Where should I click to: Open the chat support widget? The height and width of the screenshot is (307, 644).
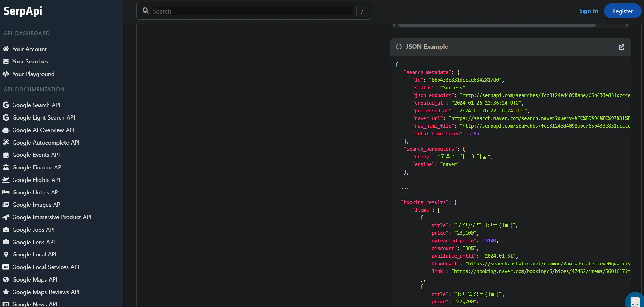635,301
